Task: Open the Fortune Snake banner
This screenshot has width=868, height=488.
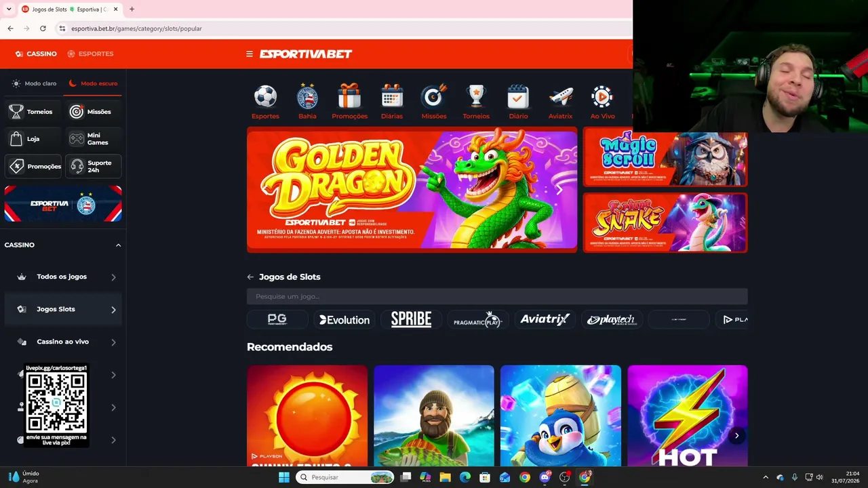Action: (665, 222)
